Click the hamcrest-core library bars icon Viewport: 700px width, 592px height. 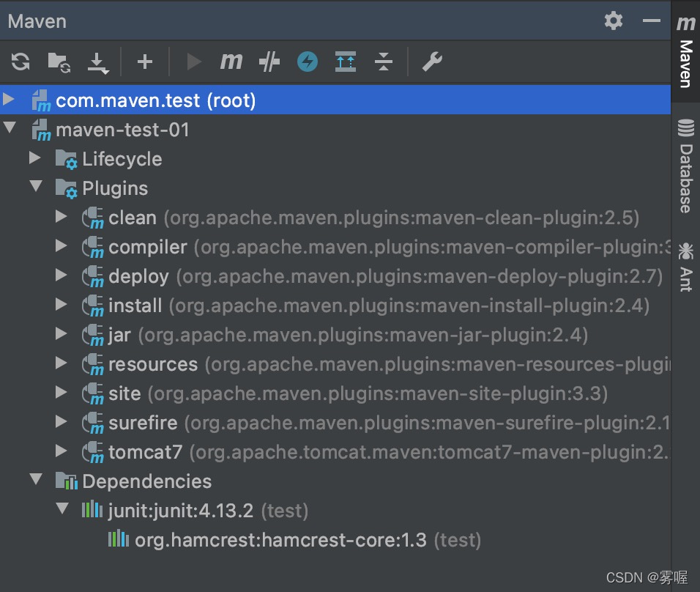pos(119,539)
